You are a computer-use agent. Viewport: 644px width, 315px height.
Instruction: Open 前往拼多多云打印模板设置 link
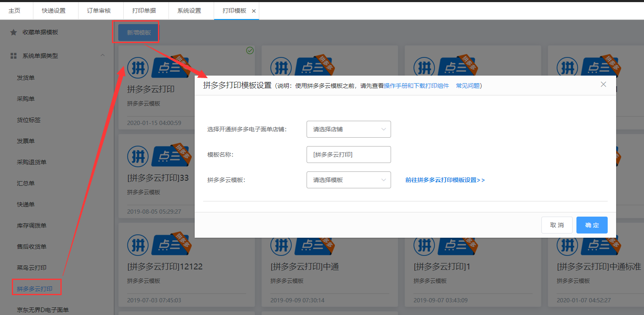[x=445, y=180]
